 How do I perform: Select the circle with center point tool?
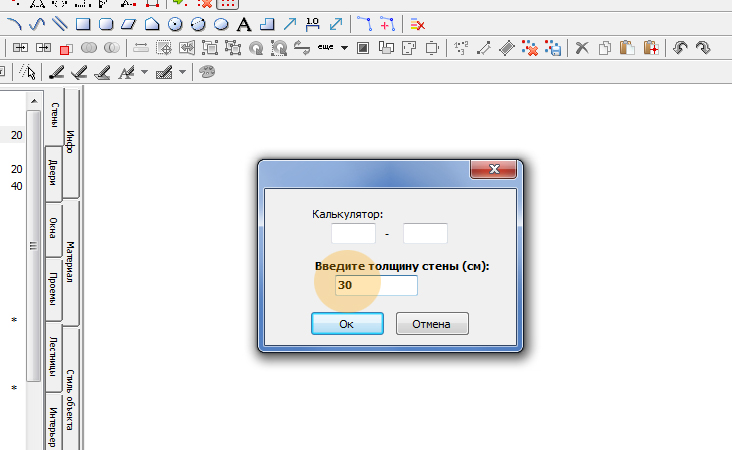tap(175, 23)
